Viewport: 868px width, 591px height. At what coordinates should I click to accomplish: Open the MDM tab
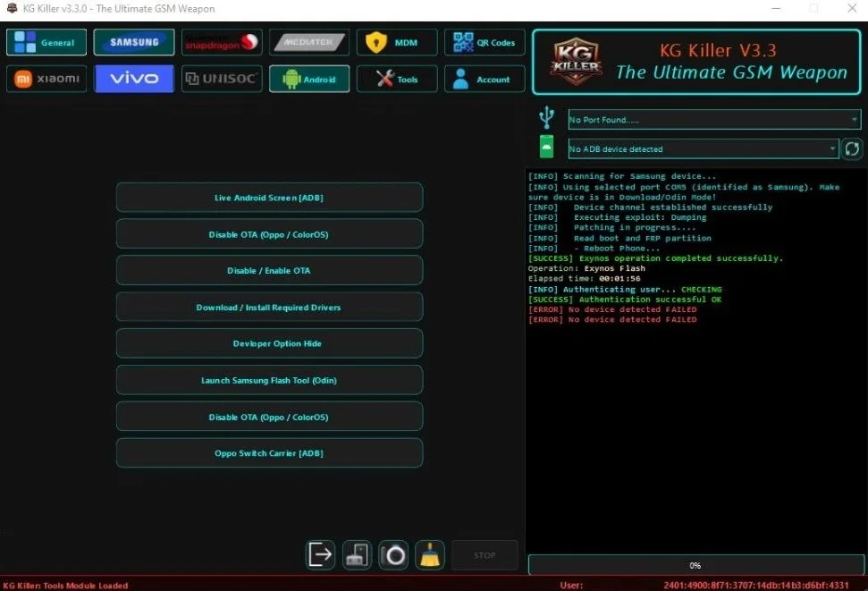point(396,43)
